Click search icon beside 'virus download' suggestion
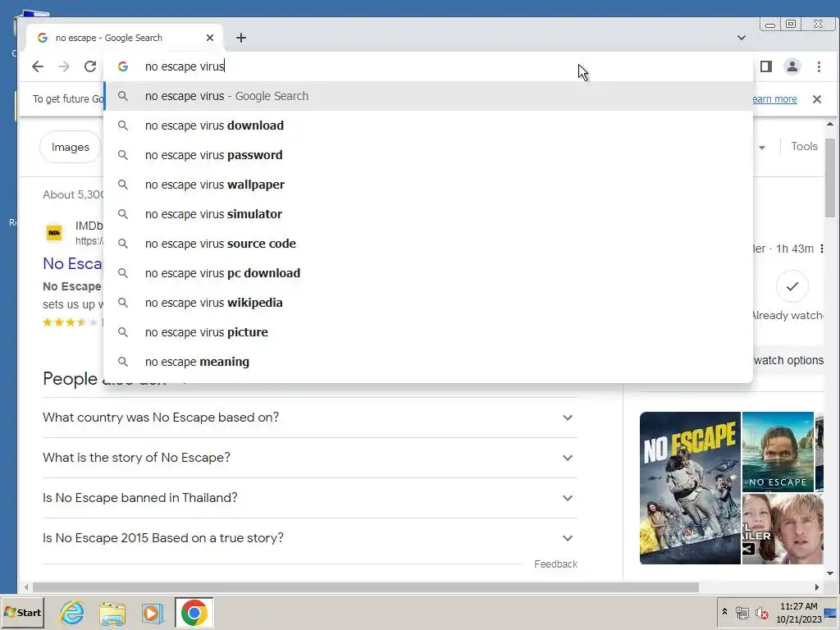 (123, 126)
